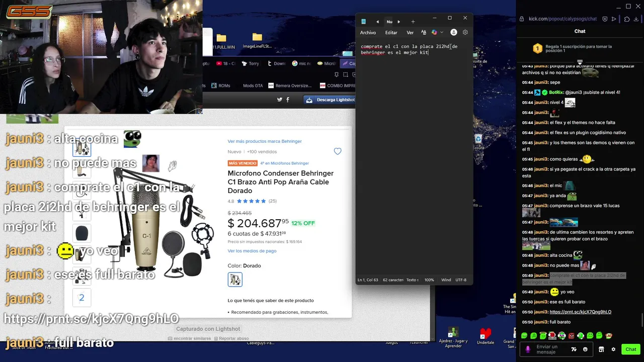Click the first green laughing emote in emote row
The height and width of the screenshot is (362, 644).
pyautogui.click(x=524, y=335)
